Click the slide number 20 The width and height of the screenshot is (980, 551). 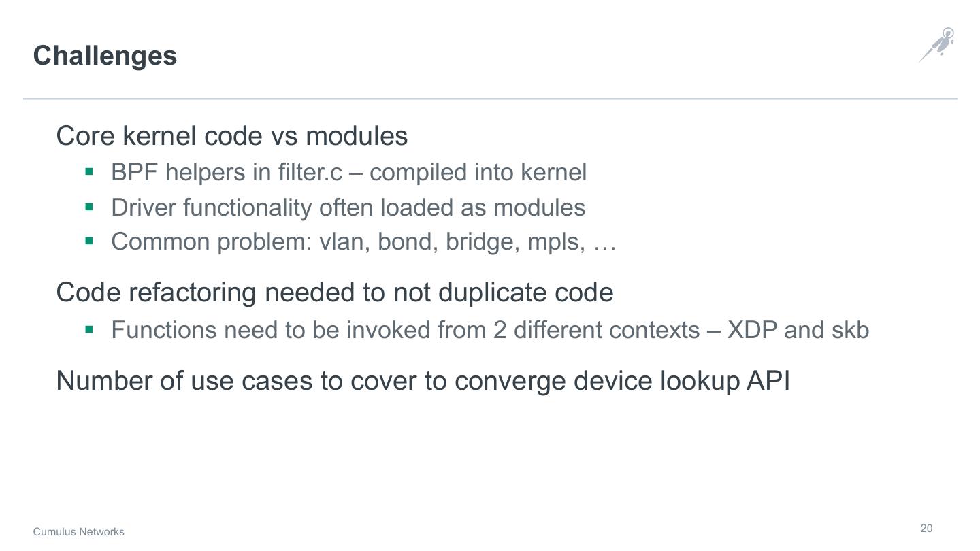coord(926,529)
